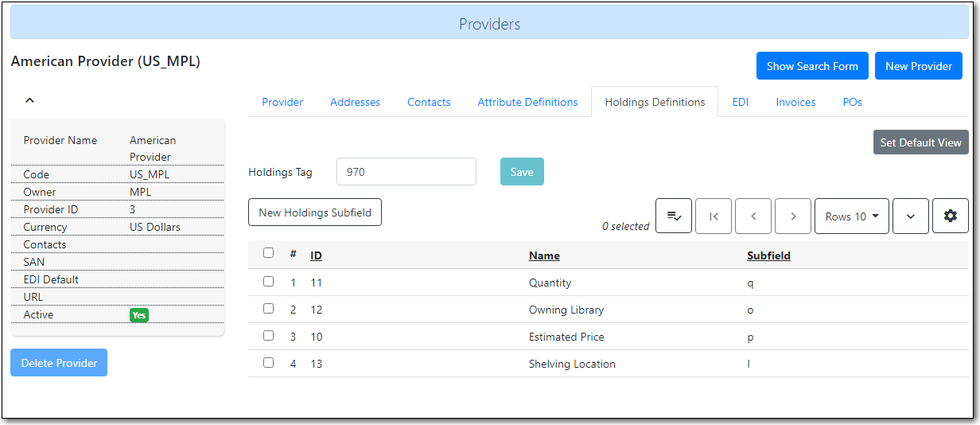Click the New Provider button
This screenshot has height=425, width=980.
point(919,66)
